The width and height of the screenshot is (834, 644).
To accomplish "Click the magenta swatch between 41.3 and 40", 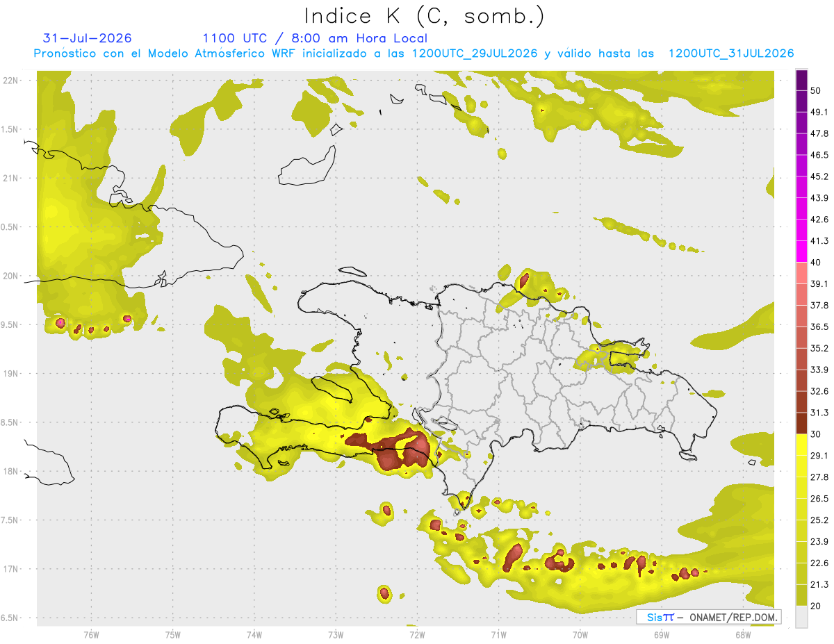I will (x=801, y=251).
